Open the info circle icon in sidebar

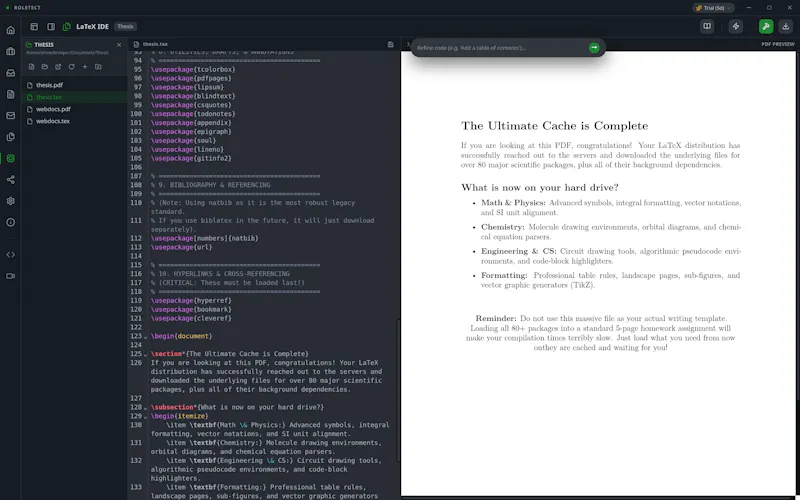click(x=11, y=222)
